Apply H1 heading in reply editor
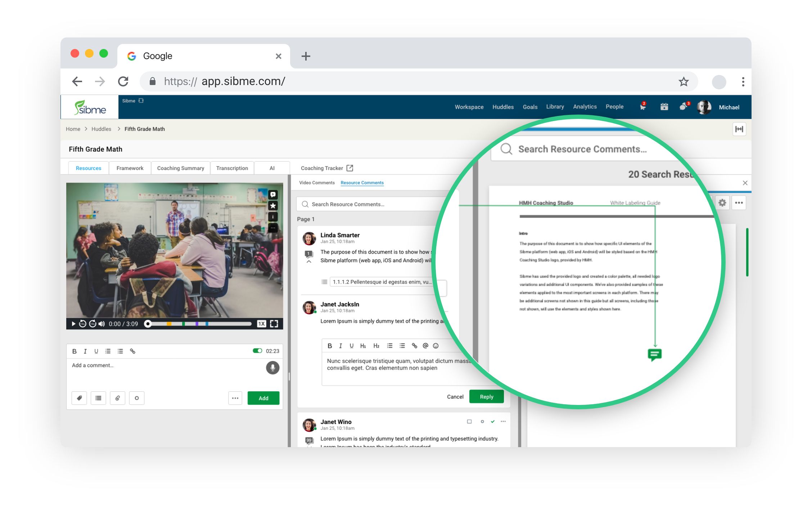812x508 pixels. coord(363,346)
